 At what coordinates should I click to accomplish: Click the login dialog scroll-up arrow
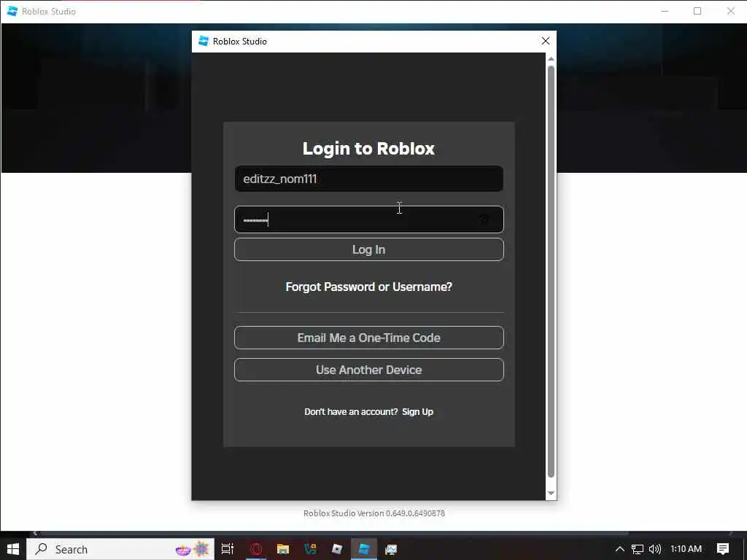pyautogui.click(x=551, y=58)
